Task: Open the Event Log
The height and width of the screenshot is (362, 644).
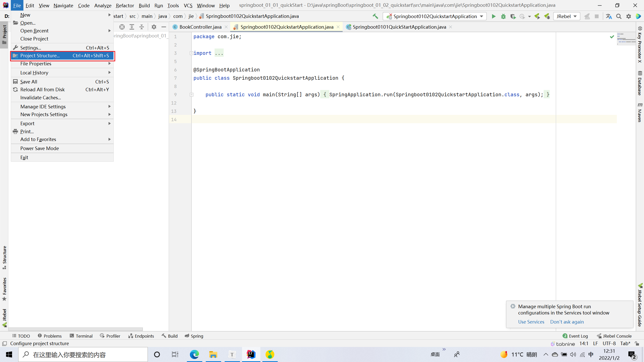Action: tap(575, 336)
